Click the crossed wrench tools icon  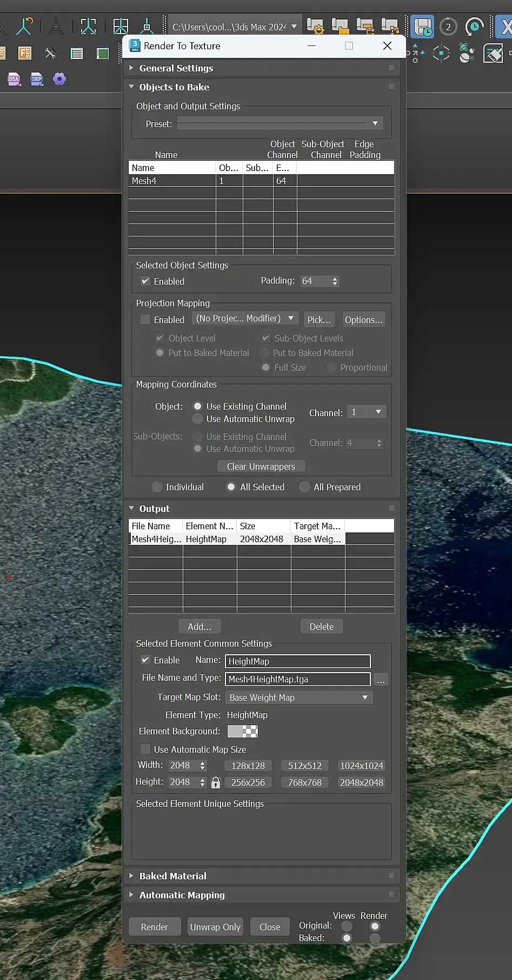coord(51,53)
